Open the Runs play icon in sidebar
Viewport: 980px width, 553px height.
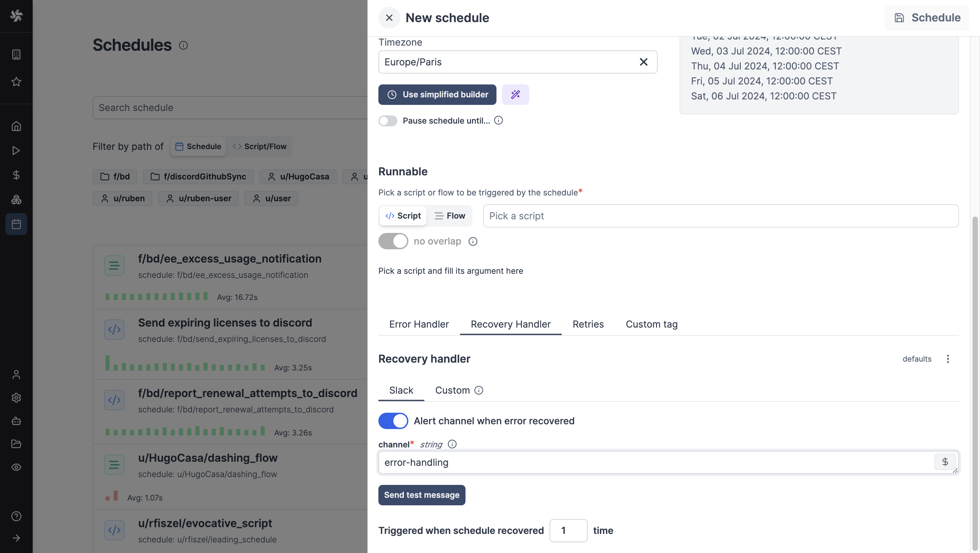pos(16,151)
